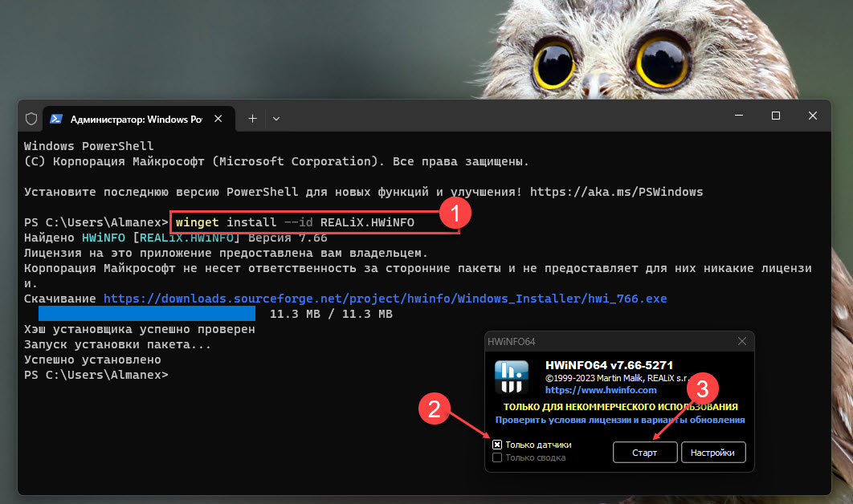Click the 'winget install --id REALiX.HWiNFO' command text
Viewport: 853px width, 504px height.
click(x=295, y=222)
